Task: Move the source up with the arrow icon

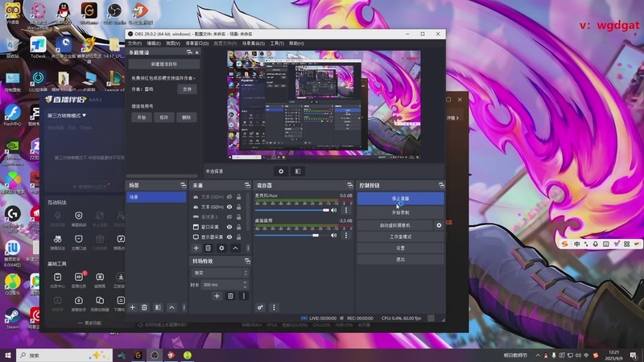Action: [x=235, y=248]
